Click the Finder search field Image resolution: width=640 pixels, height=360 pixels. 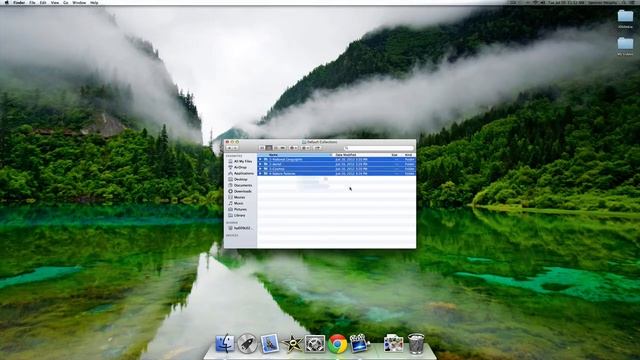(x=378, y=148)
